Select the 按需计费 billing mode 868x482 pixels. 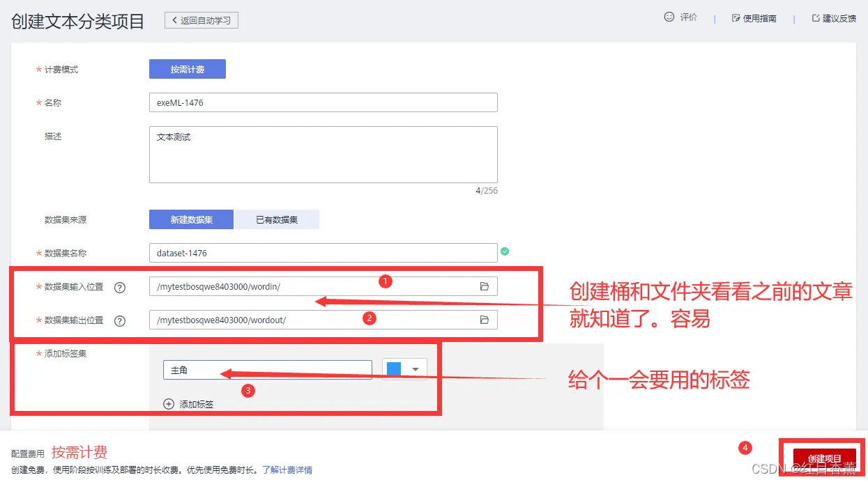(188, 70)
